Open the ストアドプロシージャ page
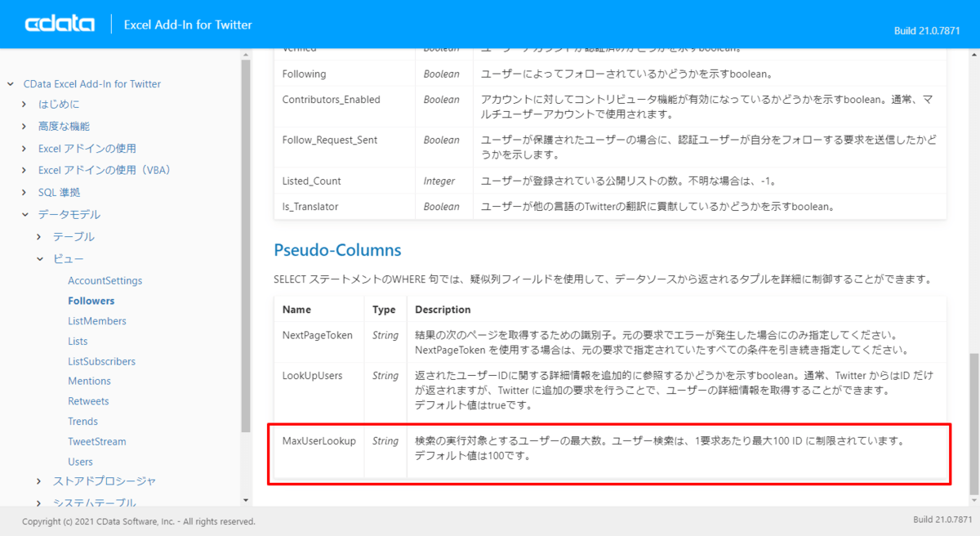The height and width of the screenshot is (536, 980). 105,481
